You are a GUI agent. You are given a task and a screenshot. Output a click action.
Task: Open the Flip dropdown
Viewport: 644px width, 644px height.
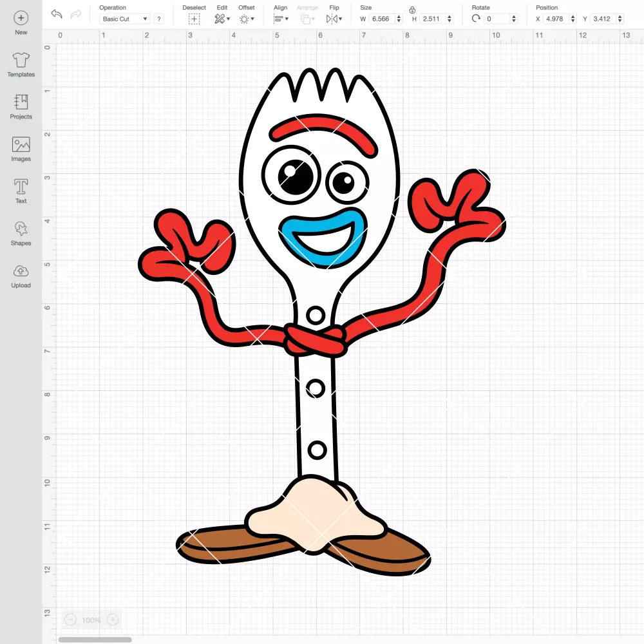(x=334, y=19)
